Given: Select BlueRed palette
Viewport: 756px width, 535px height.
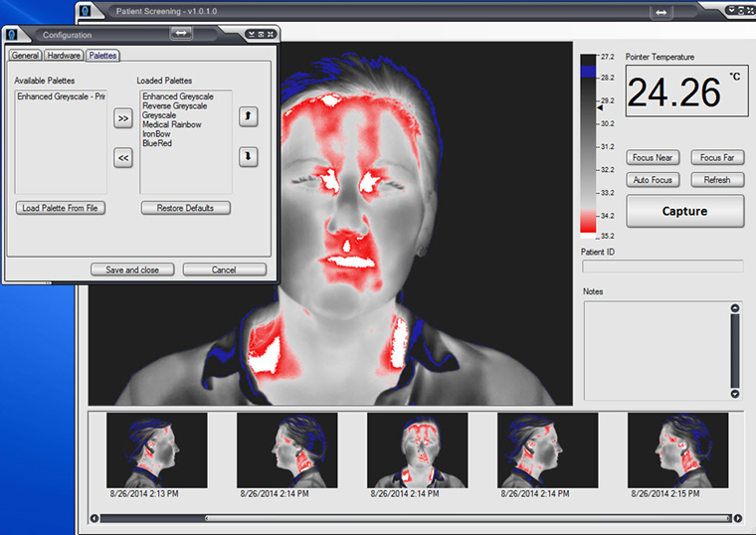Looking at the screenshot, I should (157, 143).
